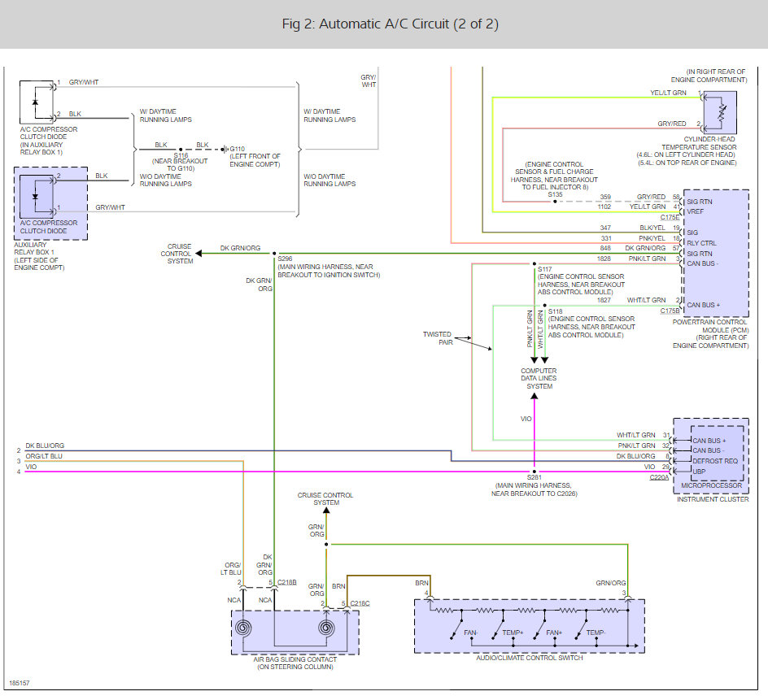Click the arrowhead pointing to the left Cruise Control System label

pos(199,254)
